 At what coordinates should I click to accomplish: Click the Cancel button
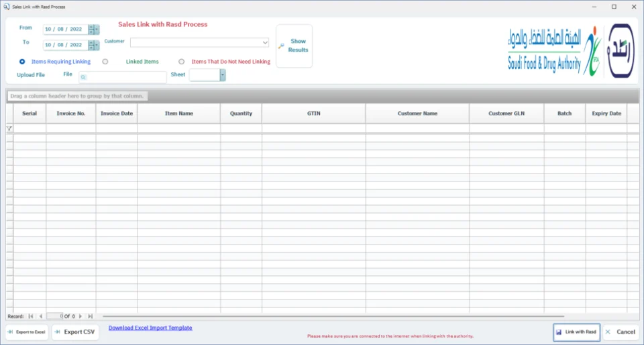(621, 332)
